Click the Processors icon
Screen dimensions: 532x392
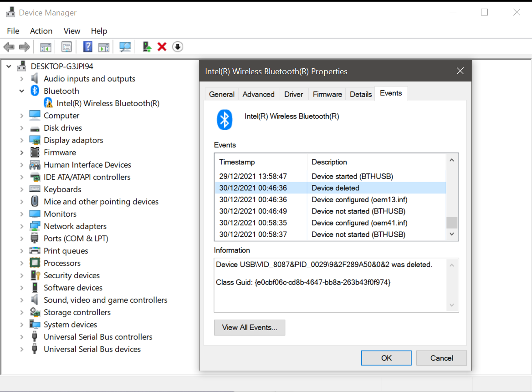tap(35, 263)
